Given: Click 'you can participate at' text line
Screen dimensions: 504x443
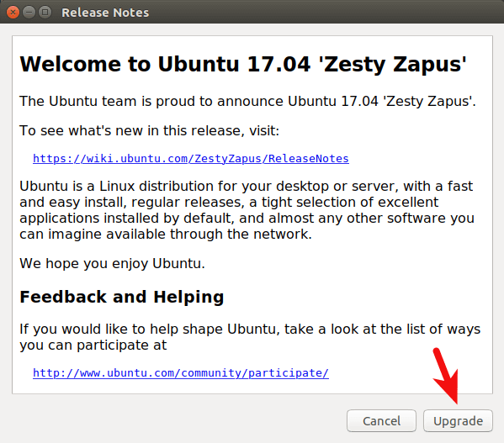Looking at the screenshot, I should tap(93, 345).
